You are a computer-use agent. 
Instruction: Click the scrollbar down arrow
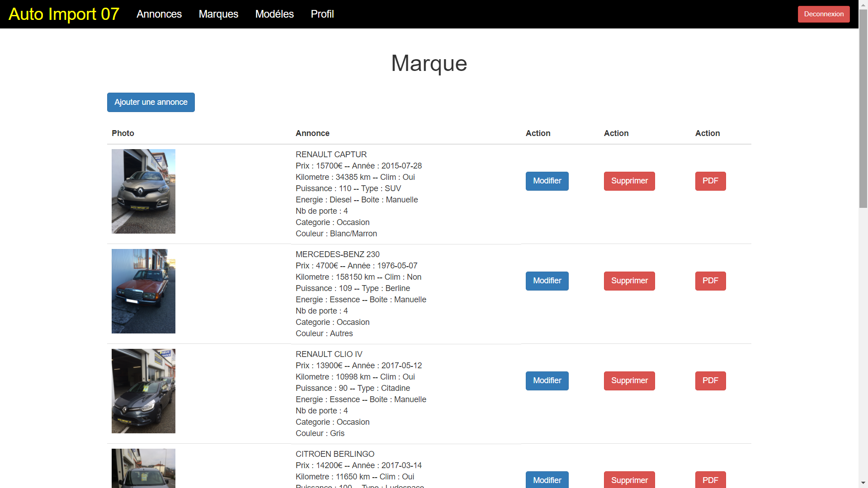[x=863, y=483]
